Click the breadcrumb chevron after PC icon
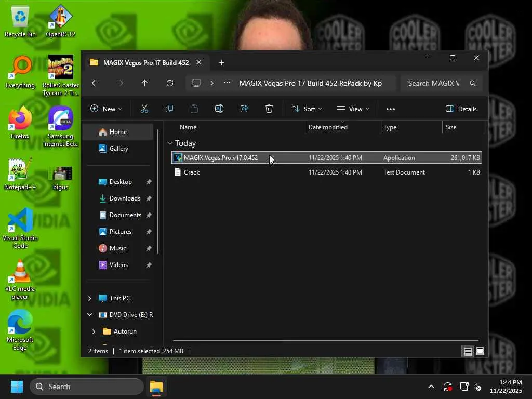This screenshot has width=532, height=399. [x=212, y=83]
